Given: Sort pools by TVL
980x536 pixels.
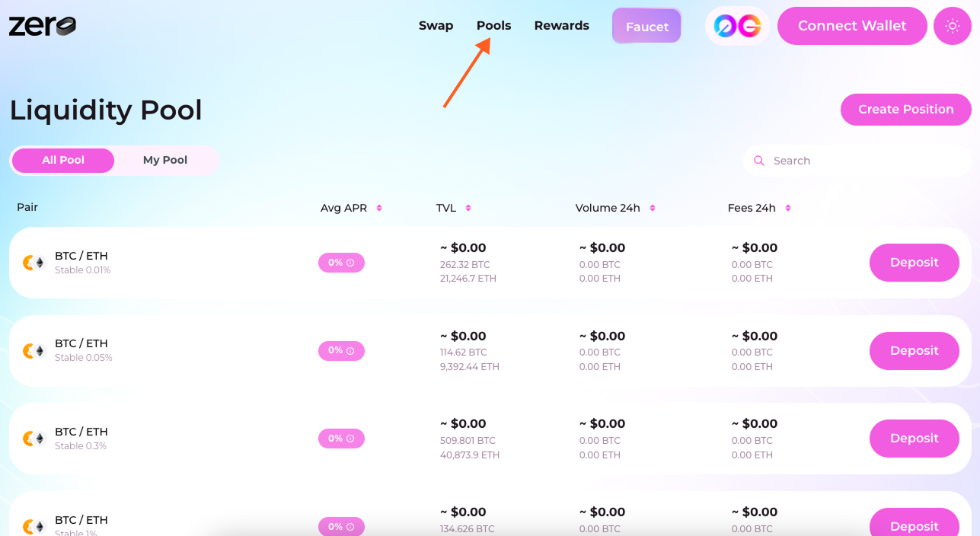Looking at the screenshot, I should coord(467,207).
